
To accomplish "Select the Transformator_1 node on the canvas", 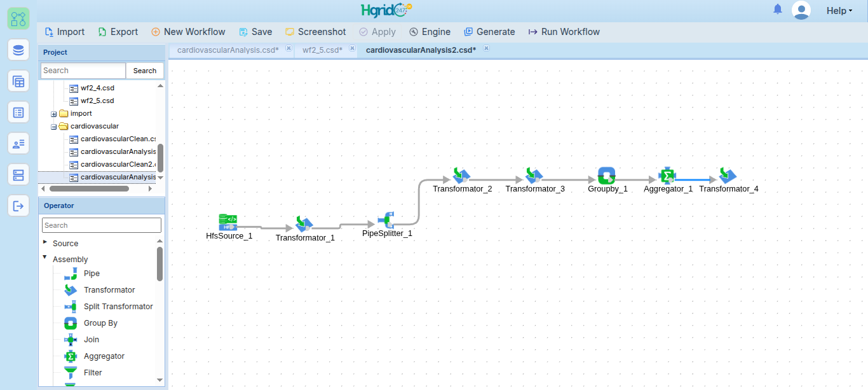I will pos(304,225).
